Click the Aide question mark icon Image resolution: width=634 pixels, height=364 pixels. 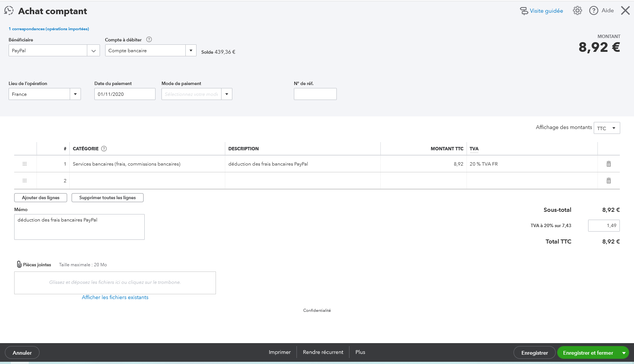point(593,10)
